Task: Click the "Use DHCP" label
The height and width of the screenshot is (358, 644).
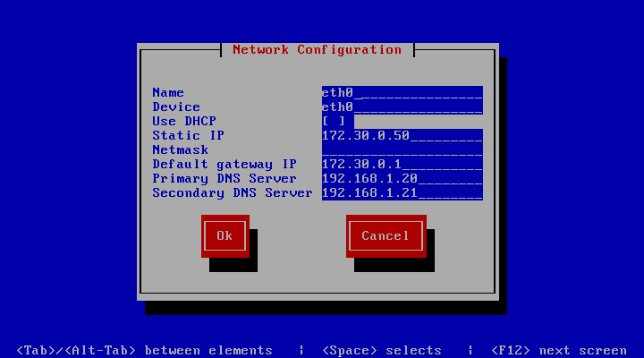Action: tap(184, 121)
